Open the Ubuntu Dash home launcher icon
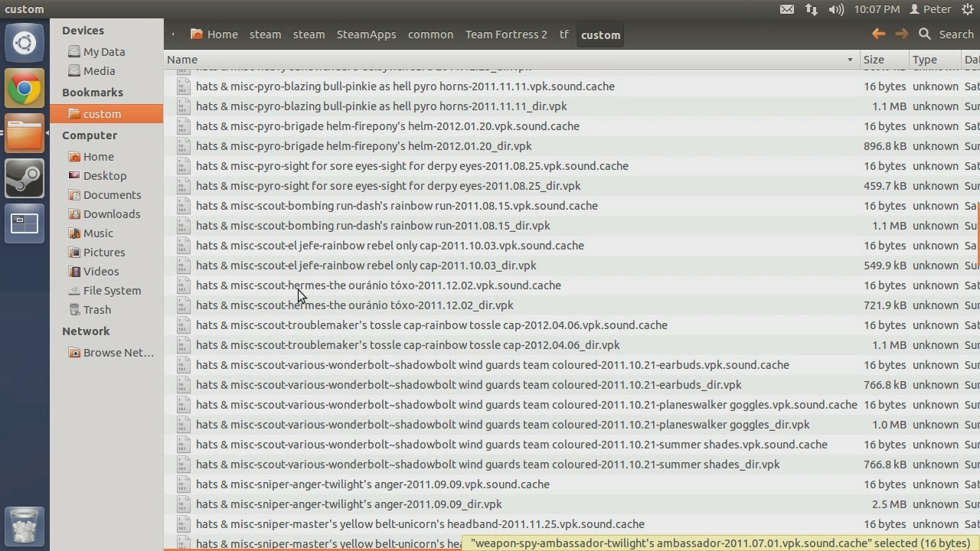The width and height of the screenshot is (980, 551). (24, 43)
